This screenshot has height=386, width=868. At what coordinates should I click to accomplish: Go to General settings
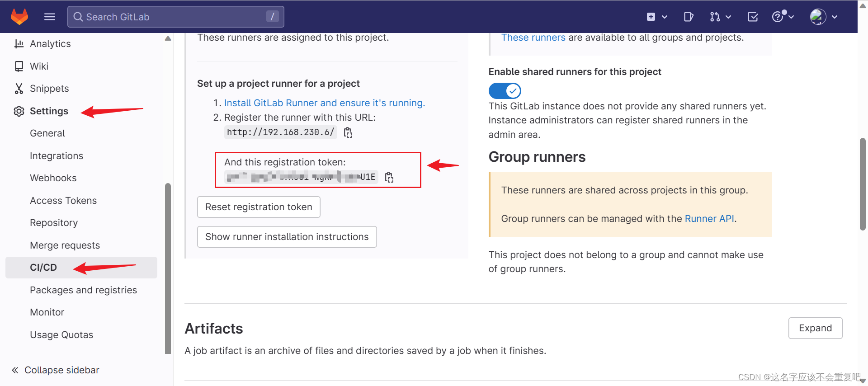(47, 133)
